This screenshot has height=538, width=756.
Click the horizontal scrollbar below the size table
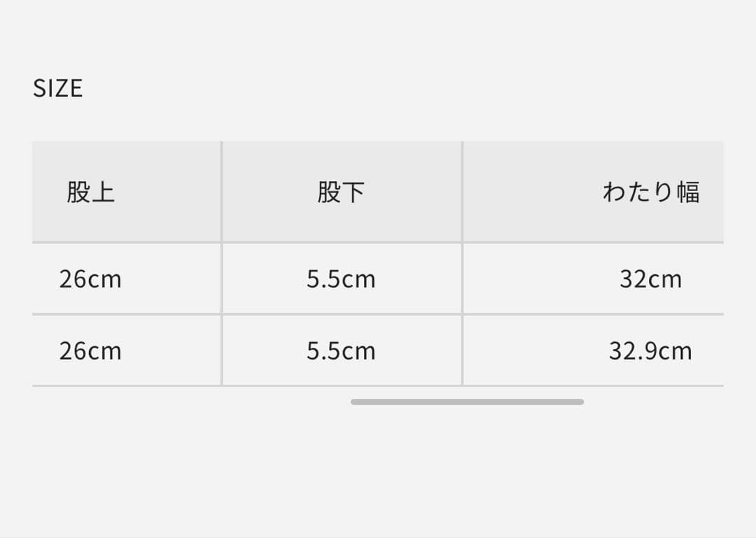[467, 402]
